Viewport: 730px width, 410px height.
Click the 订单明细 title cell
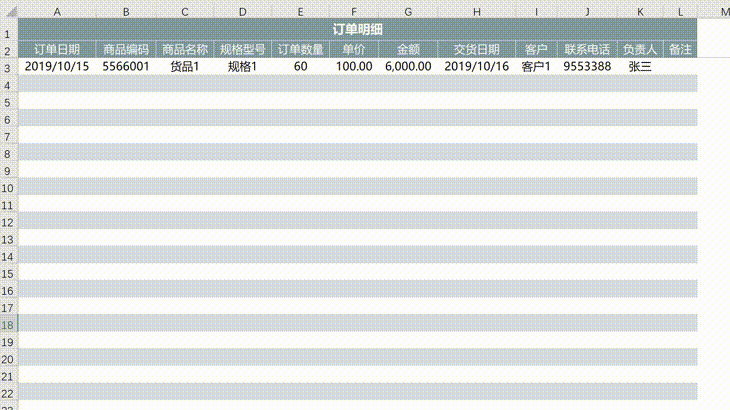[357, 30]
